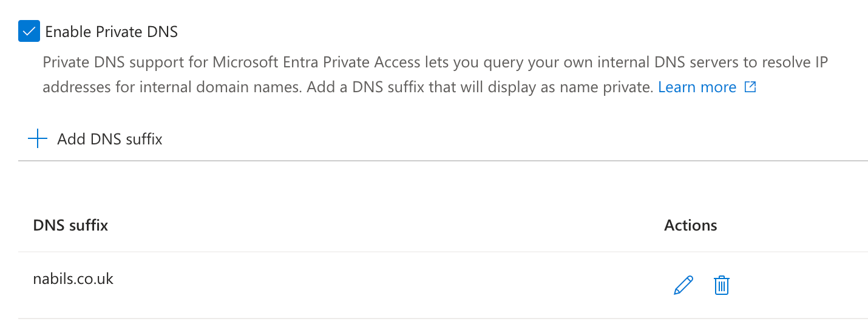Select the nabils.co.uk suffix entry

(73, 279)
